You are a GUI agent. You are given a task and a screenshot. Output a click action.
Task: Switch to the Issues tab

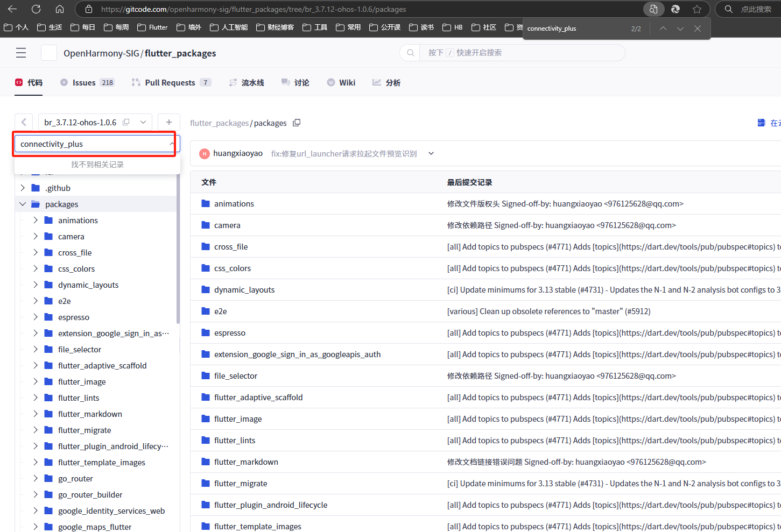point(87,82)
